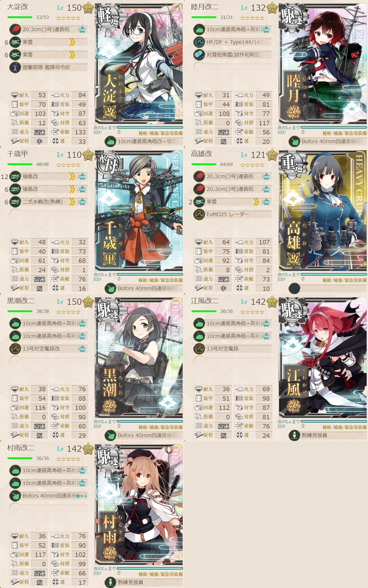This screenshot has height=588, width=368.
Task: Open the 大淀改 ship card portrait
Action: click(x=139, y=64)
